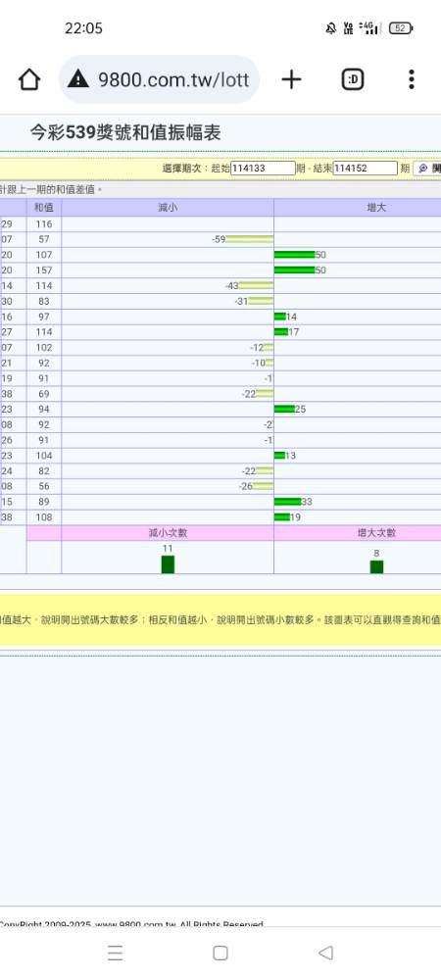Click the dark green bar labeled 8
Viewport: 441px width, 980px height.
pyautogui.click(x=376, y=566)
